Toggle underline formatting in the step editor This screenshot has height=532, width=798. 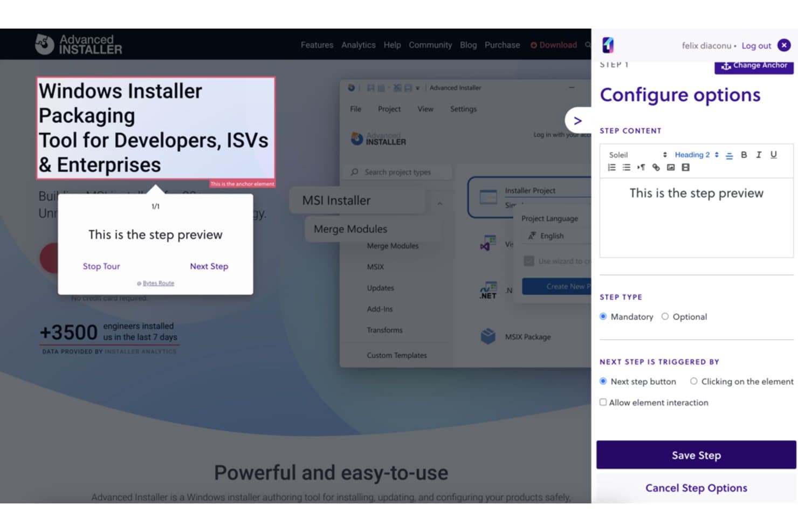[x=773, y=155]
